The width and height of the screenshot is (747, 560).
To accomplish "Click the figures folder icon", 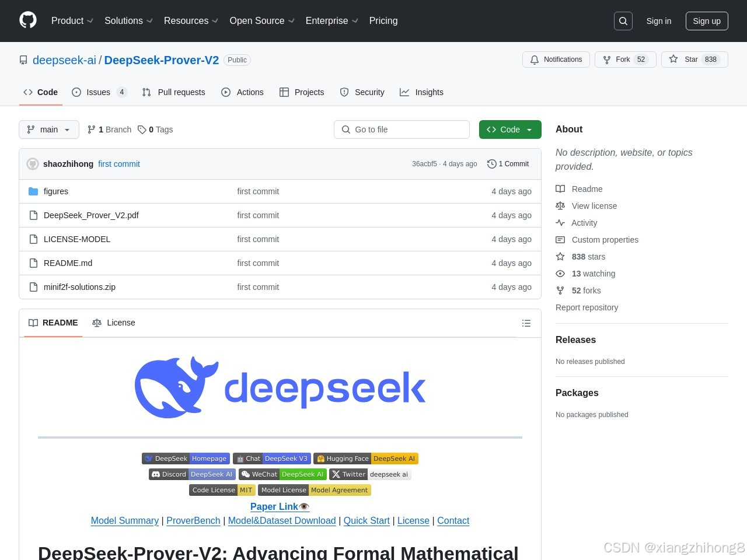I will tap(33, 191).
